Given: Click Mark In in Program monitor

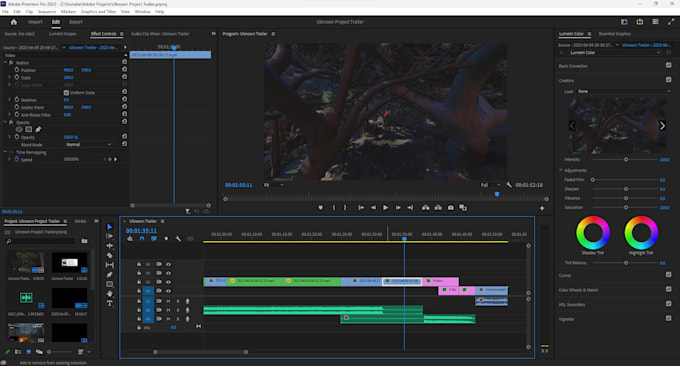Looking at the screenshot, I should click(333, 208).
